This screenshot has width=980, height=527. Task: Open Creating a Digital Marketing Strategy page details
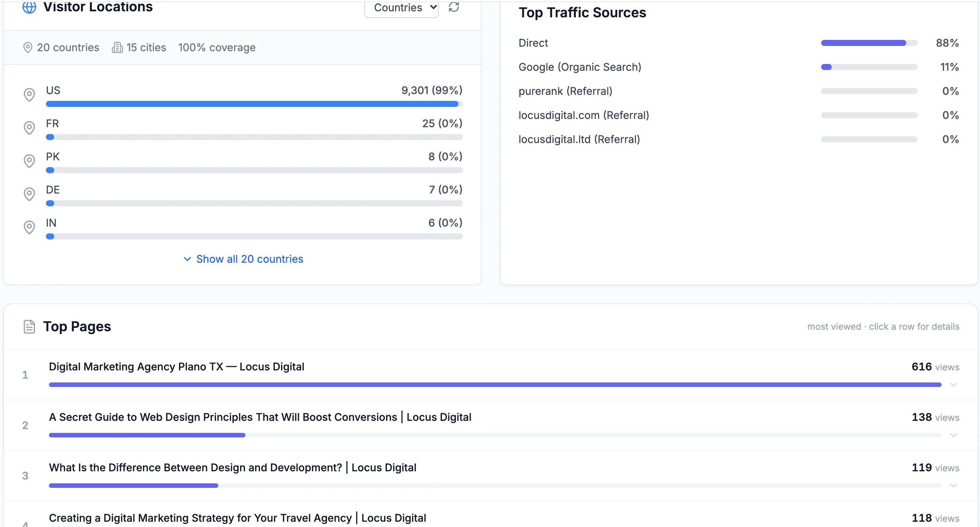(x=237, y=518)
